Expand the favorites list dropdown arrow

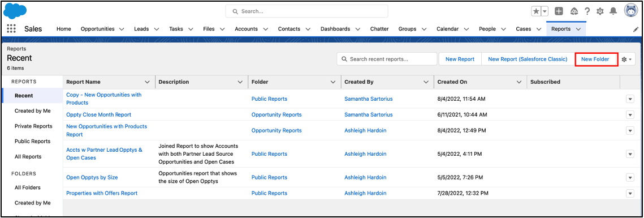click(x=544, y=11)
